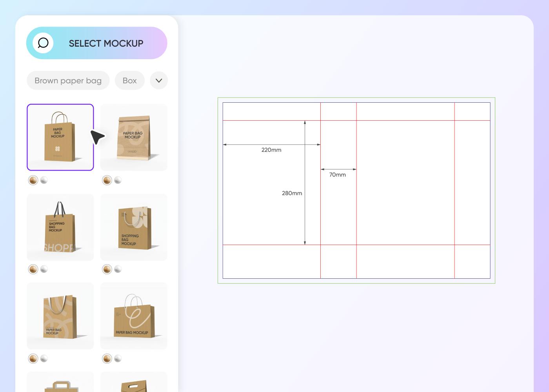
Task: Select the Brown paper bag filter chip
Action: [x=68, y=80]
